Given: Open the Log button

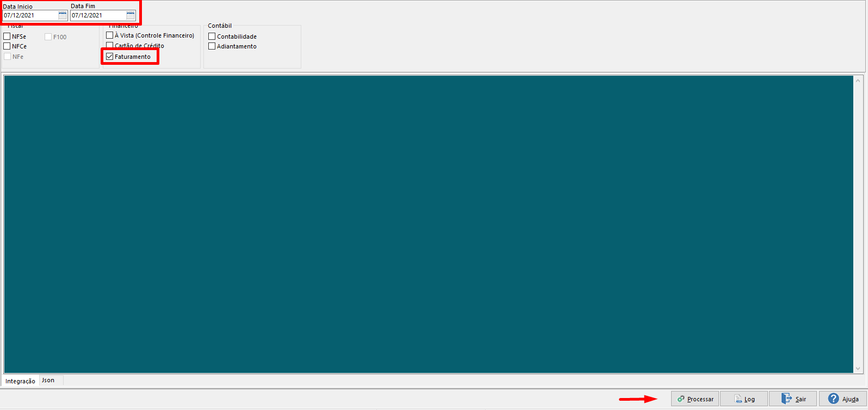Looking at the screenshot, I should point(744,399).
